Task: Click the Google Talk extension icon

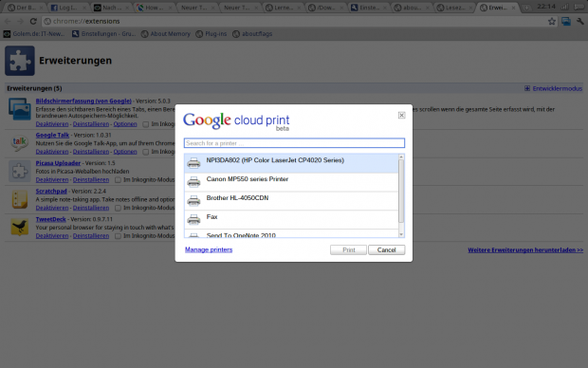Action: 20,143
